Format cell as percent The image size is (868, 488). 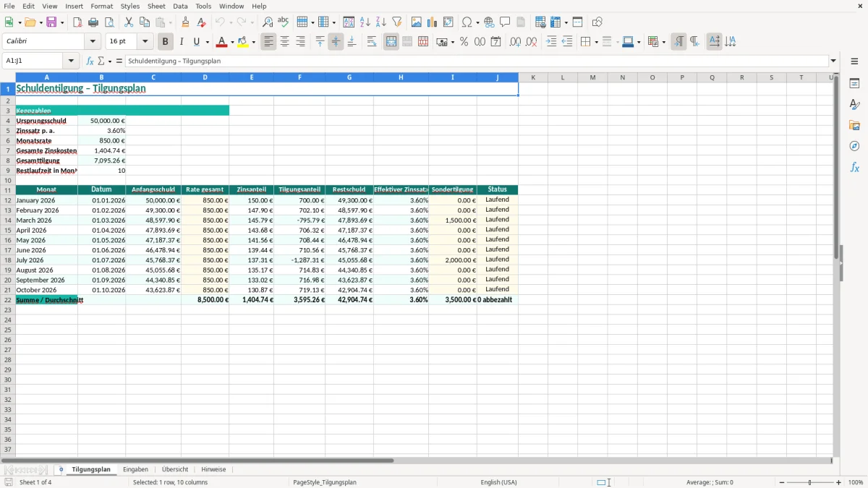click(464, 42)
